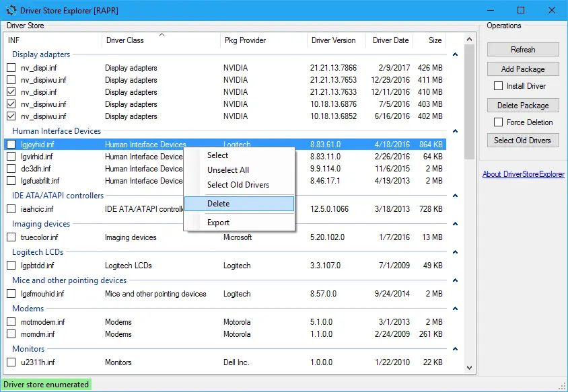Open the About DriverStoreExplorer link
The image size is (568, 392).
click(x=523, y=174)
